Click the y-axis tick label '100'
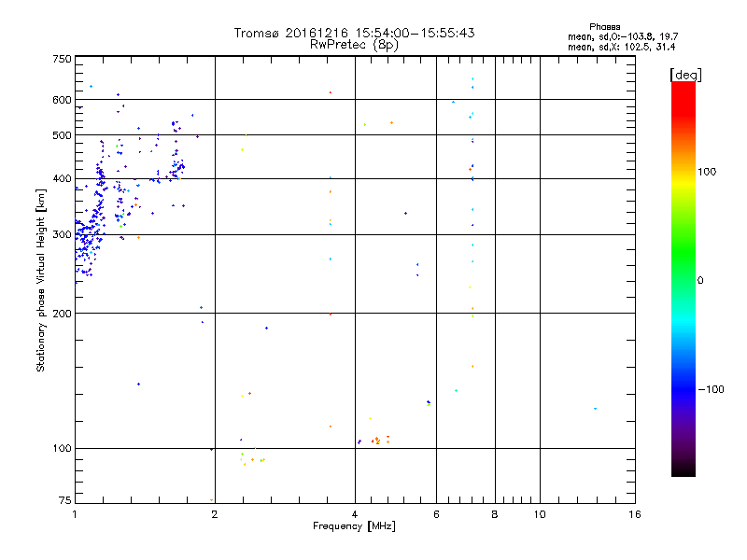This screenshot has height=560, width=747. (x=62, y=448)
